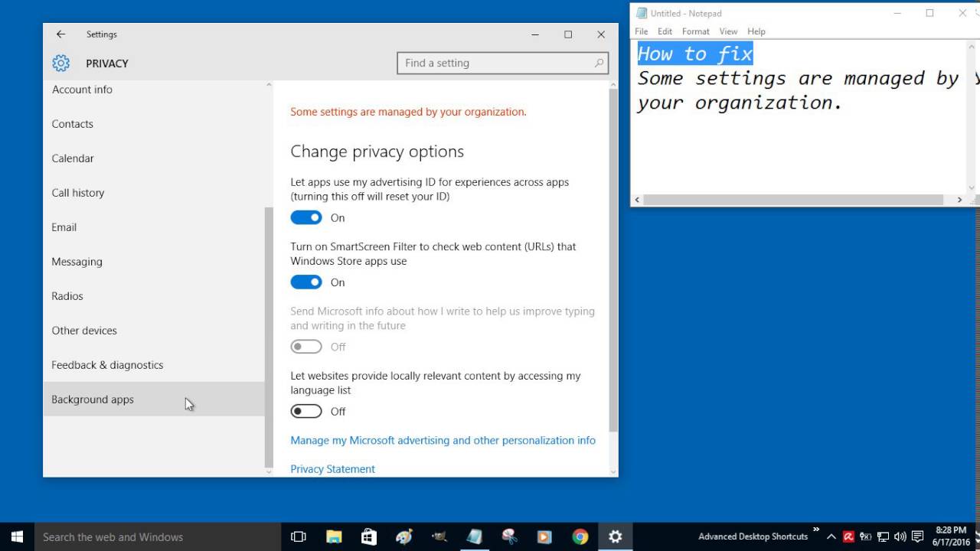Click the Settings gear taskbar icon
This screenshot has height=551, width=980.
pos(615,536)
